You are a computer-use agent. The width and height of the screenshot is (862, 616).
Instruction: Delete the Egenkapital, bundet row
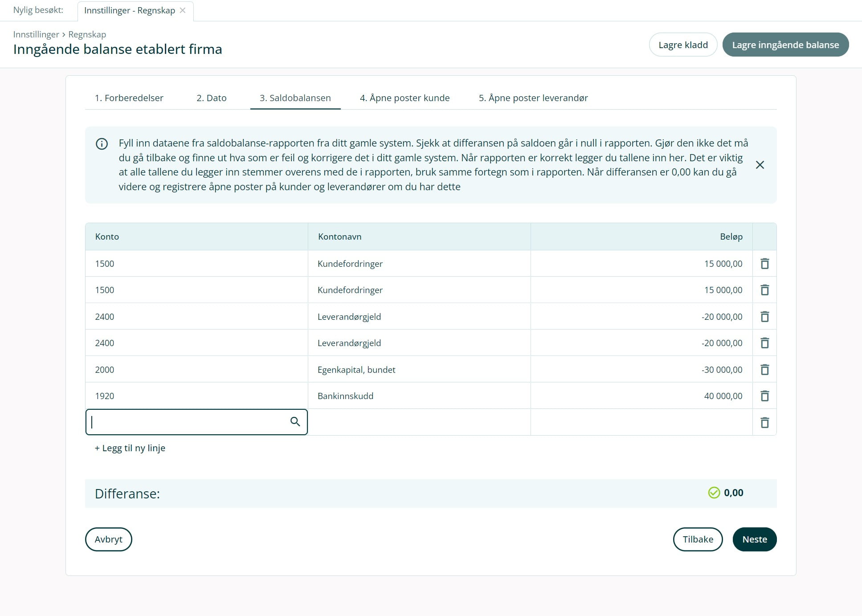coord(764,370)
